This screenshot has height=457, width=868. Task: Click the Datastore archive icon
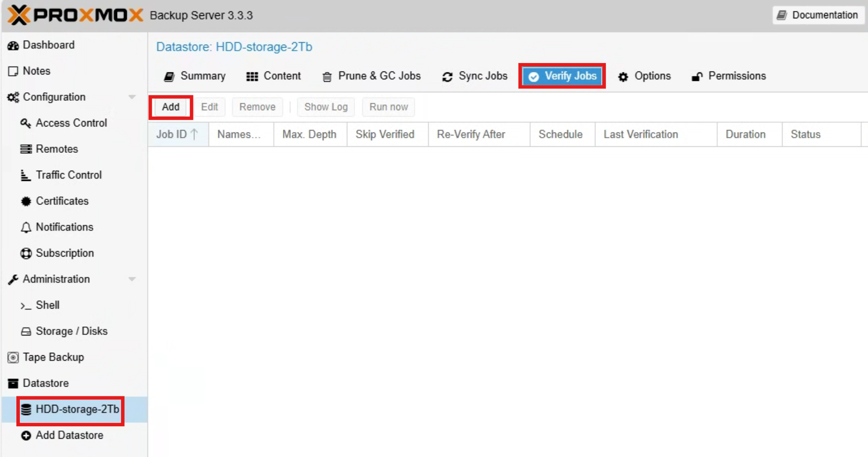[13, 384]
